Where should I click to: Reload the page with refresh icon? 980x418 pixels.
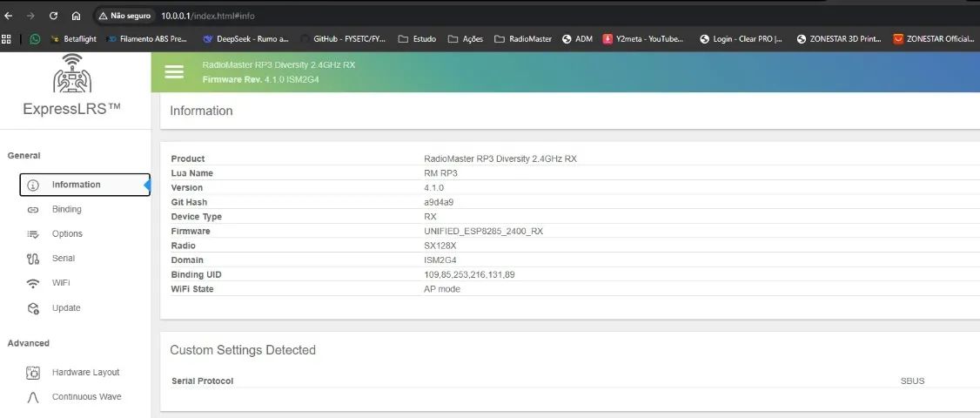pos(53,16)
